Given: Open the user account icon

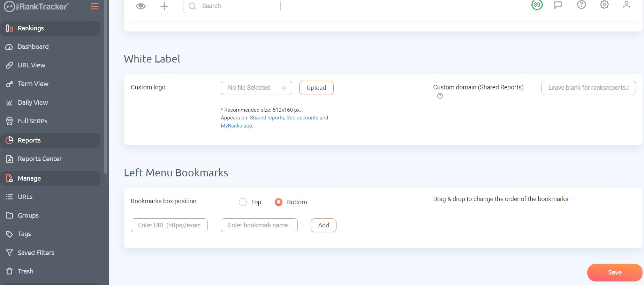Looking at the screenshot, I should (x=627, y=5).
